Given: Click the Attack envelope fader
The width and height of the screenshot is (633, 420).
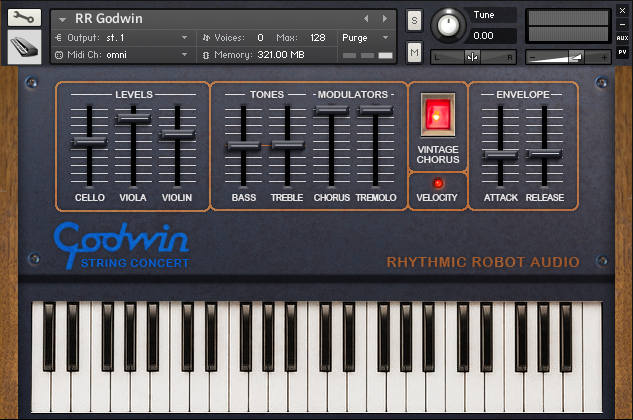Looking at the screenshot, I should [x=501, y=154].
